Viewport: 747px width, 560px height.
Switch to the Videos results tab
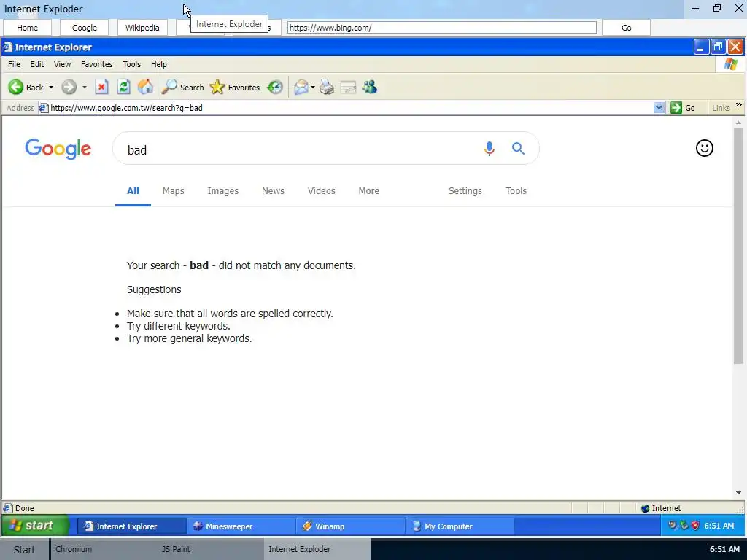click(x=322, y=190)
